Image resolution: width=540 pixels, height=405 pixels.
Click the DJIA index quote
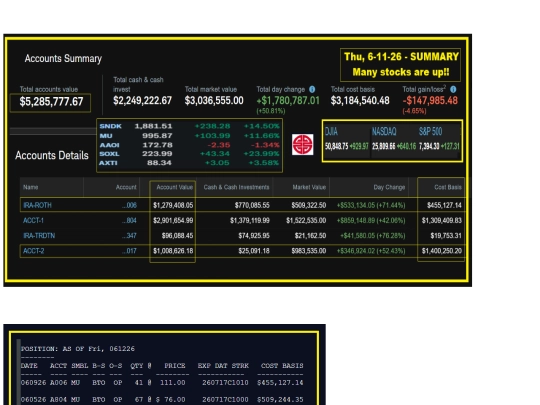[x=346, y=139]
